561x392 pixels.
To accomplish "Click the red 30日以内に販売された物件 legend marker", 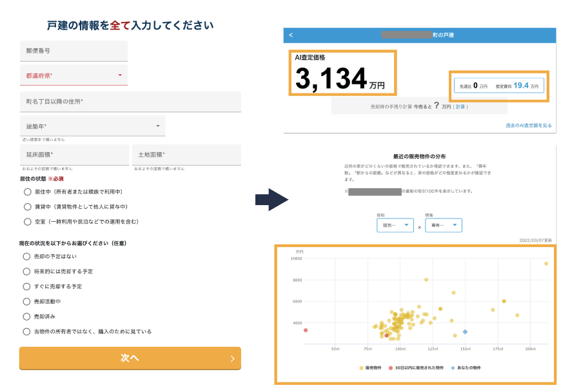I will pyautogui.click(x=390, y=367).
